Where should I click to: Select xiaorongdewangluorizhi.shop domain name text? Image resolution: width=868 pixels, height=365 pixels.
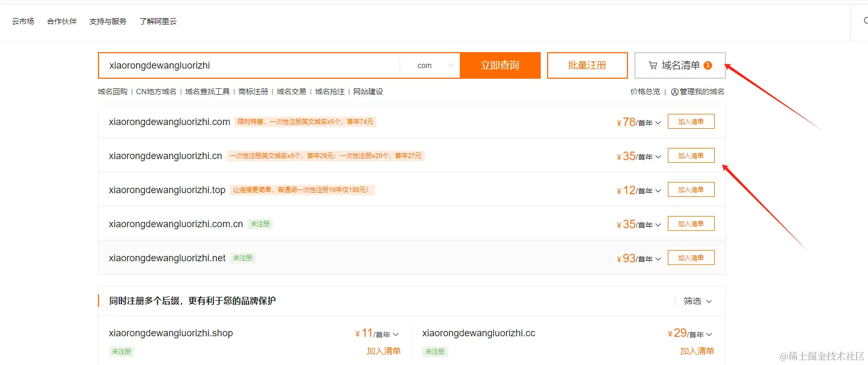click(x=171, y=333)
